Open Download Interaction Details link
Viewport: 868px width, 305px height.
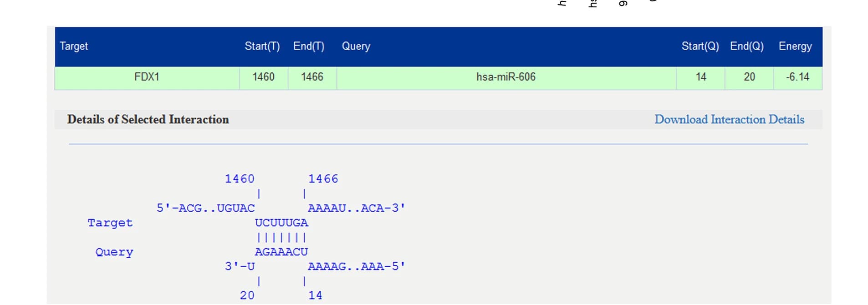click(729, 119)
